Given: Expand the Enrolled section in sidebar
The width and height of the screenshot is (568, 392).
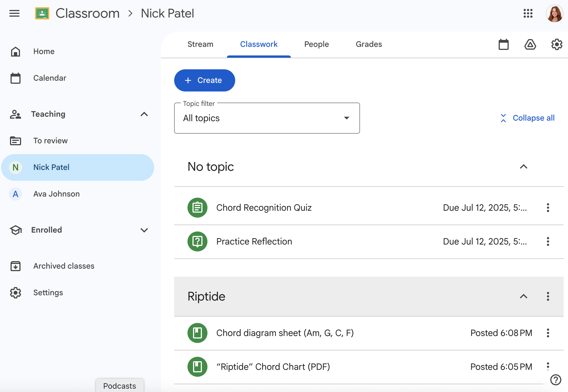Looking at the screenshot, I should click(x=144, y=230).
